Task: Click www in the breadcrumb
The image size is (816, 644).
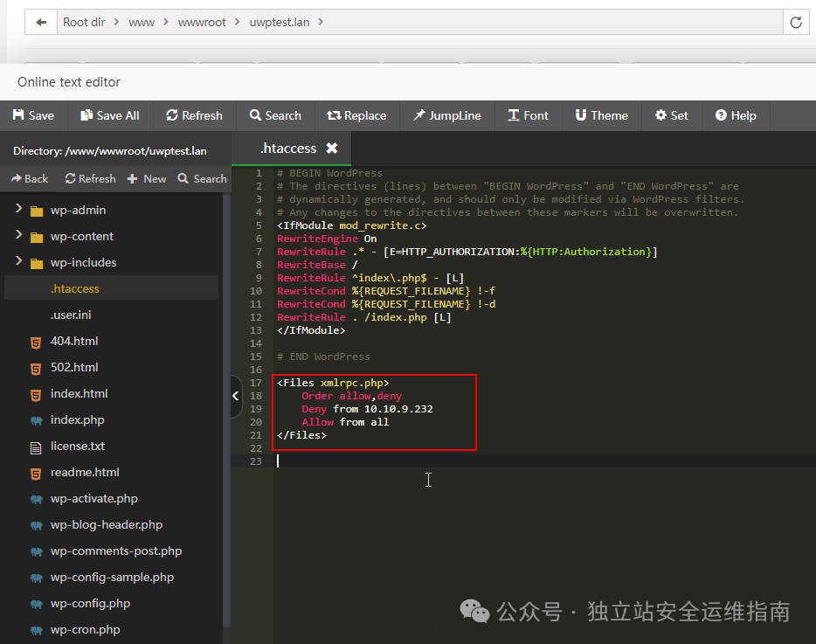Action: (142, 23)
